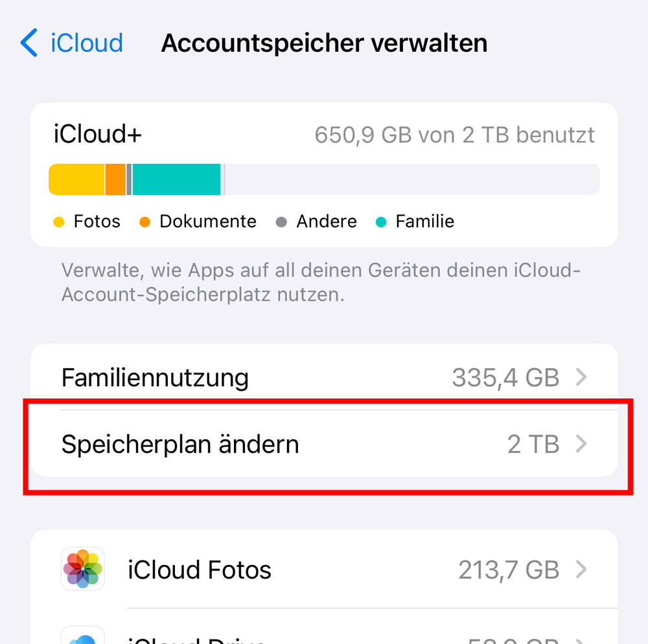Open iCloud Fotos storage details
The image size is (648, 644).
(324, 569)
